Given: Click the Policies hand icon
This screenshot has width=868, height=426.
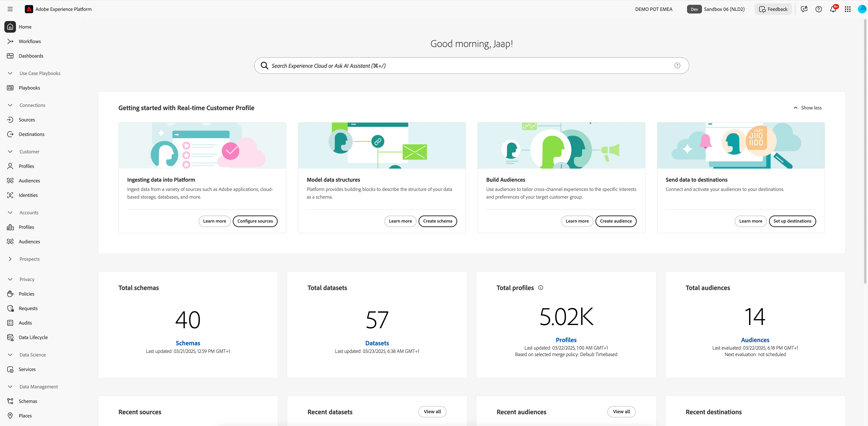Looking at the screenshot, I should tap(10, 294).
